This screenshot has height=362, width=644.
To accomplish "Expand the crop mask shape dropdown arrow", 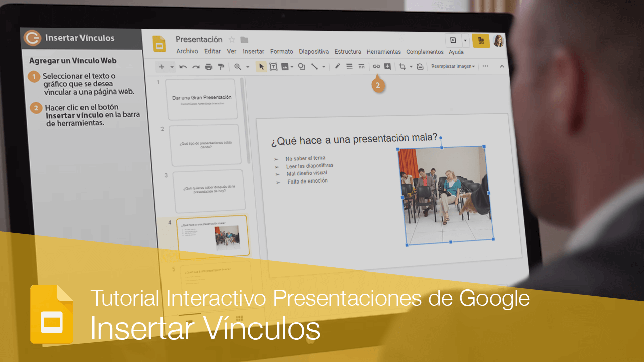I will click(411, 66).
